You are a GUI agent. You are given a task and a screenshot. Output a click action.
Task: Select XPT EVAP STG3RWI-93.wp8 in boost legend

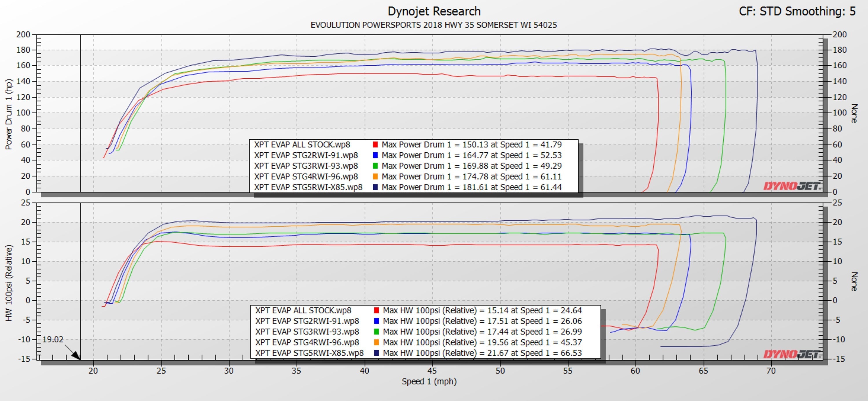[307, 332]
